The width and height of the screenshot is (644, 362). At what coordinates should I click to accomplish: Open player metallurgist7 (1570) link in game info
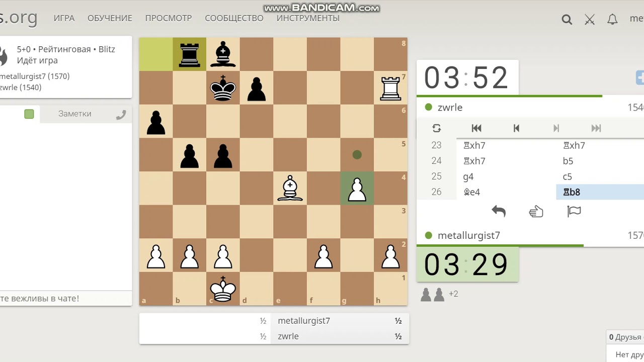35,76
